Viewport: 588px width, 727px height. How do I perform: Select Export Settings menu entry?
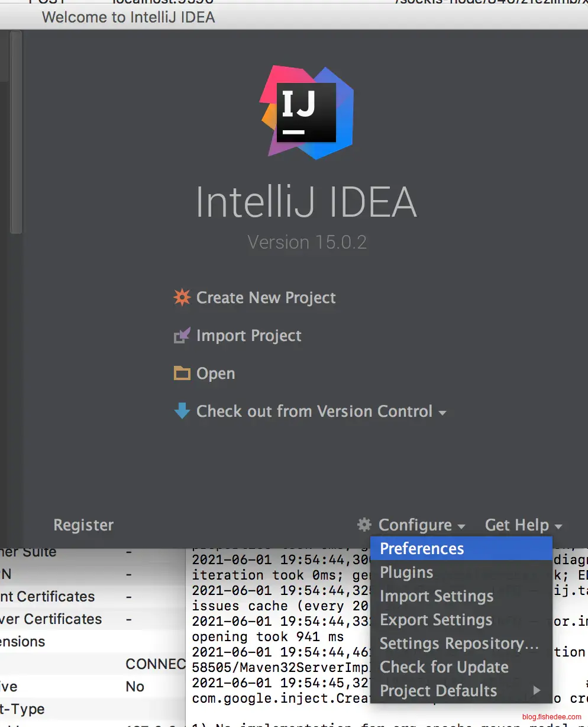[x=436, y=620]
